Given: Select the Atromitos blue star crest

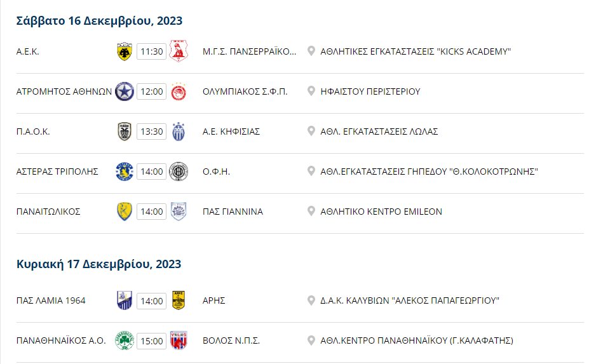Looking at the screenshot, I should click(125, 91).
